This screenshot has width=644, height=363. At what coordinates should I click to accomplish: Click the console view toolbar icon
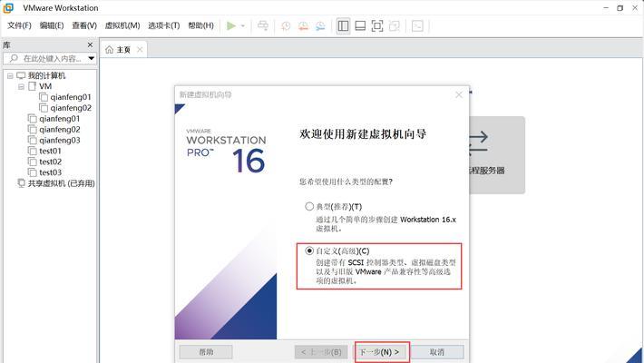tap(417, 26)
